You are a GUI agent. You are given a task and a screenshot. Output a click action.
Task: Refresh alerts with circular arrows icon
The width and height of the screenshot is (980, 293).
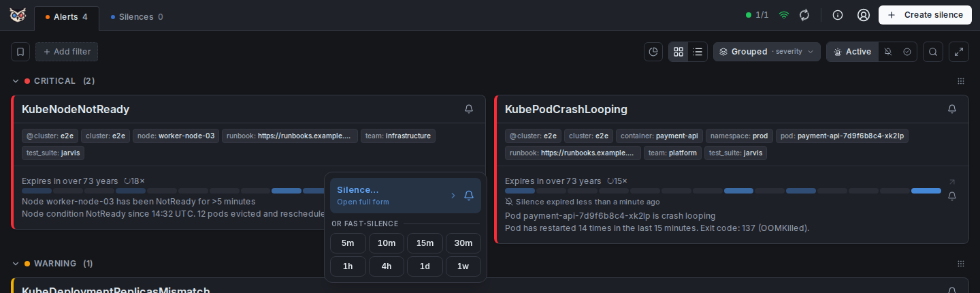804,15
